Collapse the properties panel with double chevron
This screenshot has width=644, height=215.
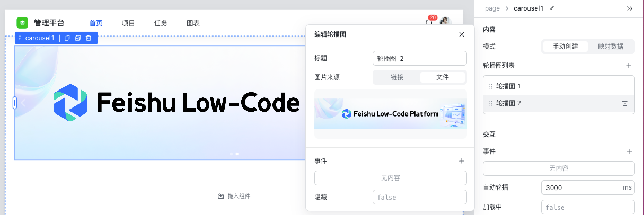coord(629,8)
